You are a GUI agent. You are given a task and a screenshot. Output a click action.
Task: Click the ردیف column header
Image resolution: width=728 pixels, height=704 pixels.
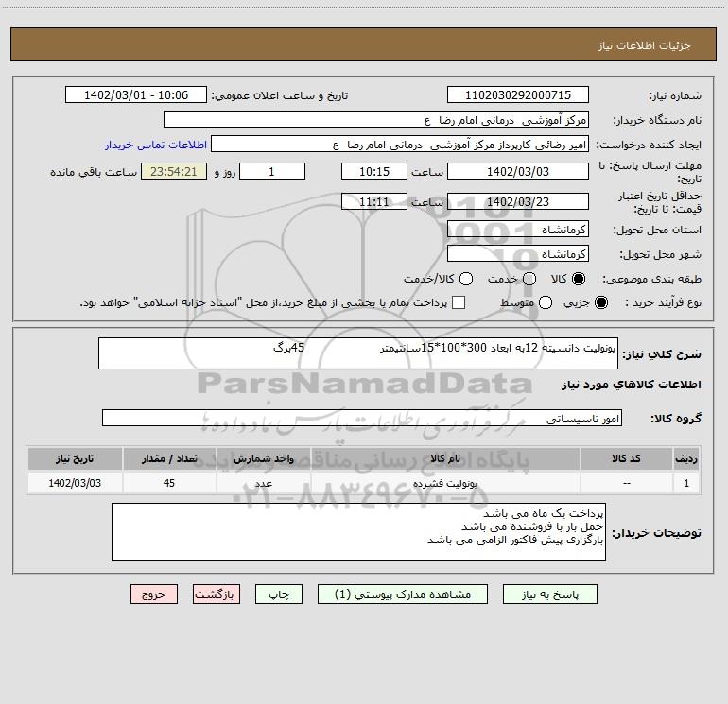point(686,458)
